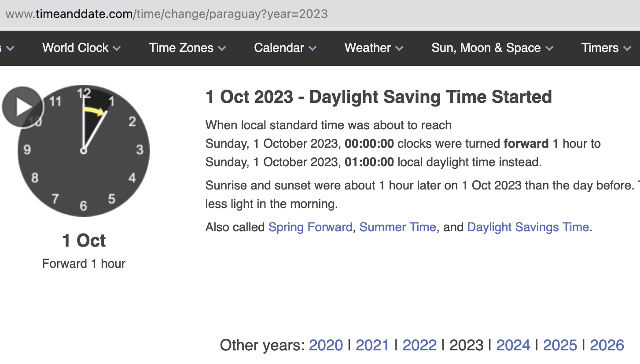Open the World Clock menu
The width and height of the screenshot is (640, 364).
click(75, 47)
